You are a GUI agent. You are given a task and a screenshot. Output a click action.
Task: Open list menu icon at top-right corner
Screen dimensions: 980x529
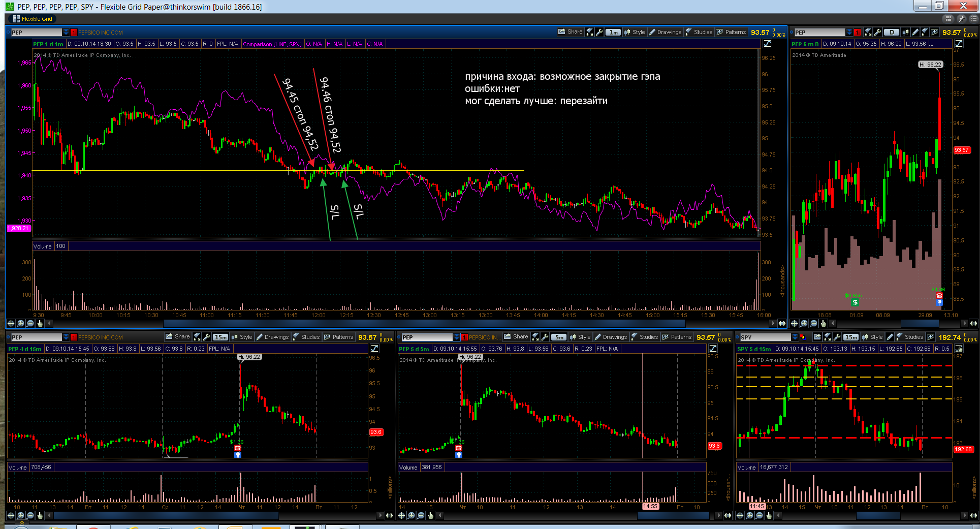click(x=974, y=19)
